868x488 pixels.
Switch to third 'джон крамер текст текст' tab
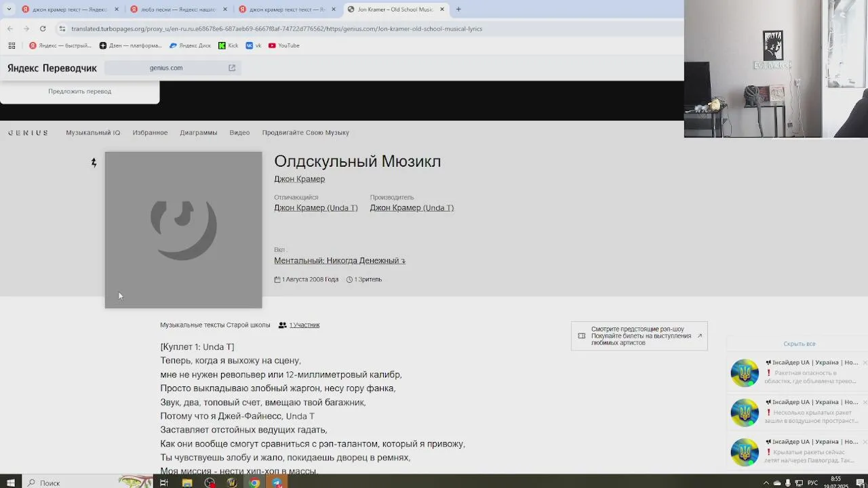287,9
